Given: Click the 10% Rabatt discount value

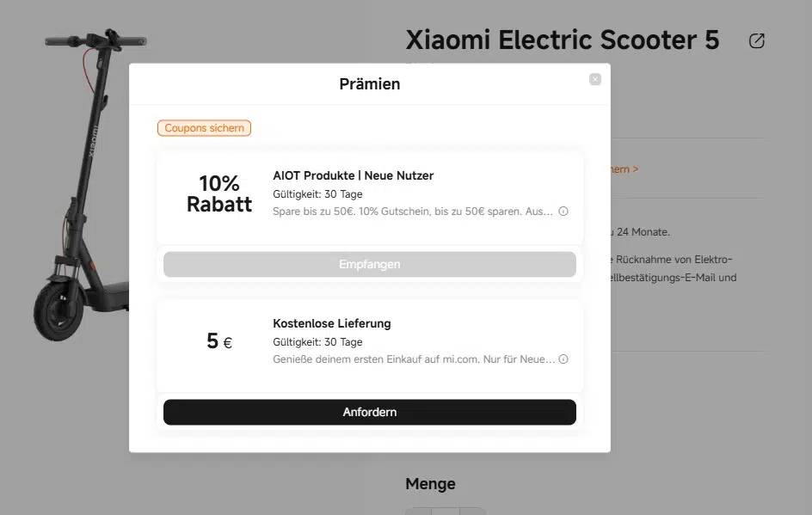Looking at the screenshot, I should tap(219, 193).
